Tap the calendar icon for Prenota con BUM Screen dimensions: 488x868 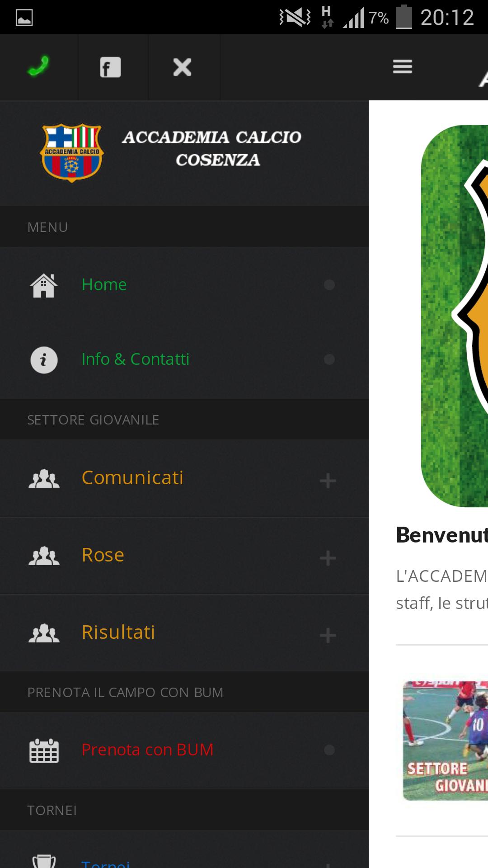click(x=44, y=750)
